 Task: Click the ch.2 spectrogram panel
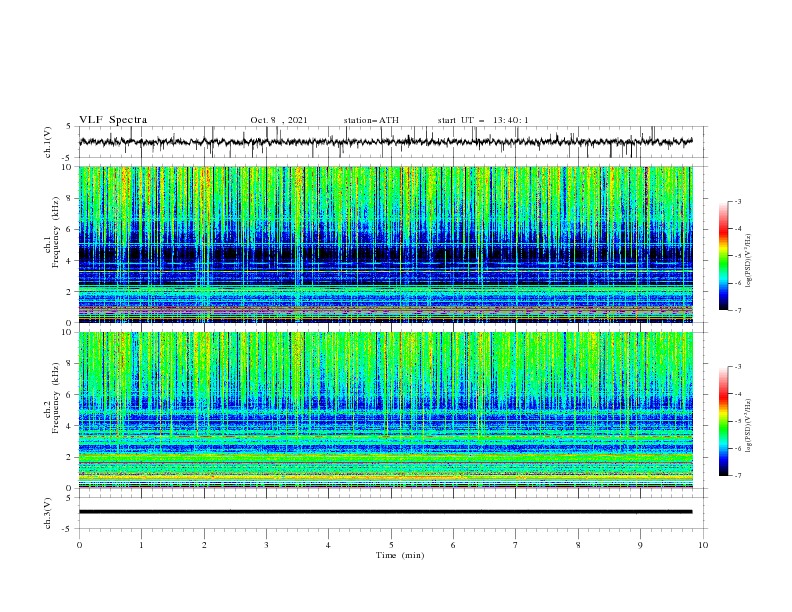(x=386, y=410)
